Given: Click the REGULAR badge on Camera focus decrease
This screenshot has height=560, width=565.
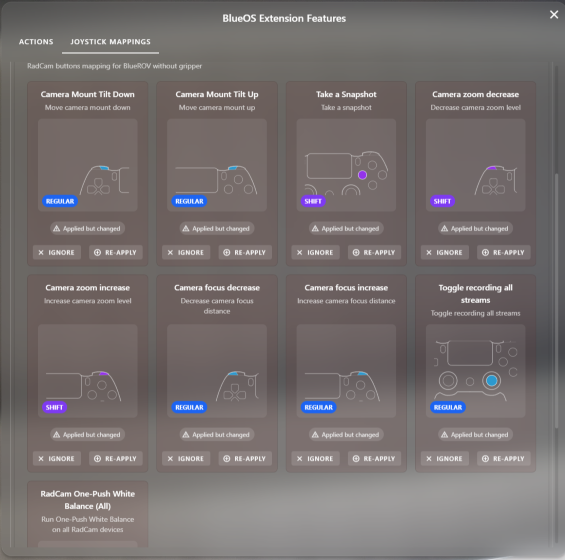Looking at the screenshot, I should click(189, 407).
